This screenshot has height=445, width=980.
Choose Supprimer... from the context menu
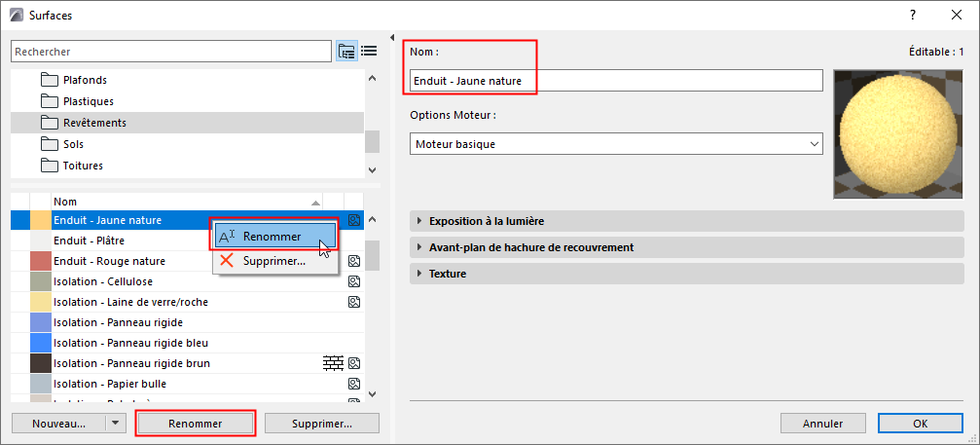pos(274,261)
